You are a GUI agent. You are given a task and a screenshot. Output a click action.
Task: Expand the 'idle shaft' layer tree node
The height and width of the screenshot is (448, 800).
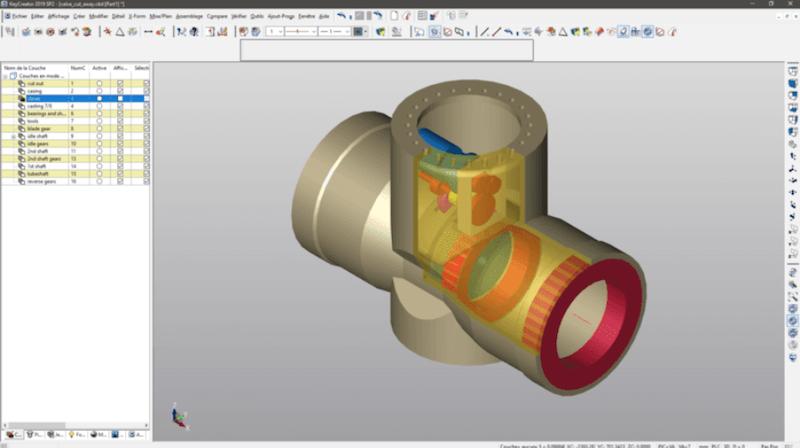click(13, 136)
